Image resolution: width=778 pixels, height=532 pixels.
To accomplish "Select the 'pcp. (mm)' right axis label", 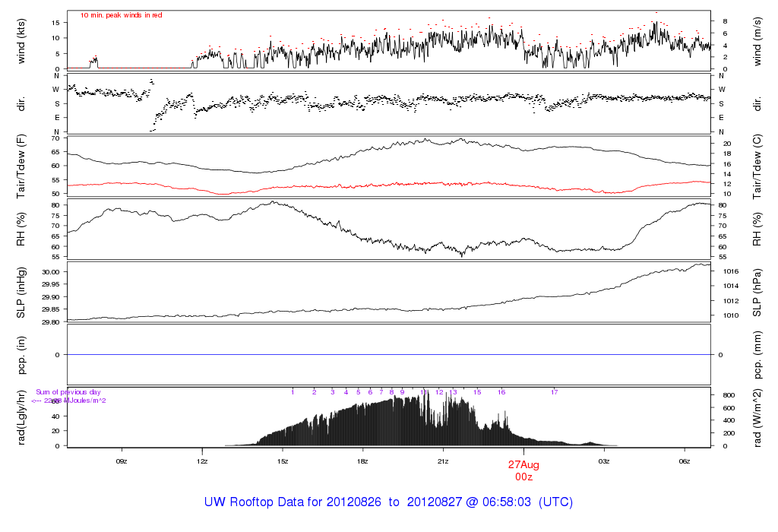I will pos(757,354).
